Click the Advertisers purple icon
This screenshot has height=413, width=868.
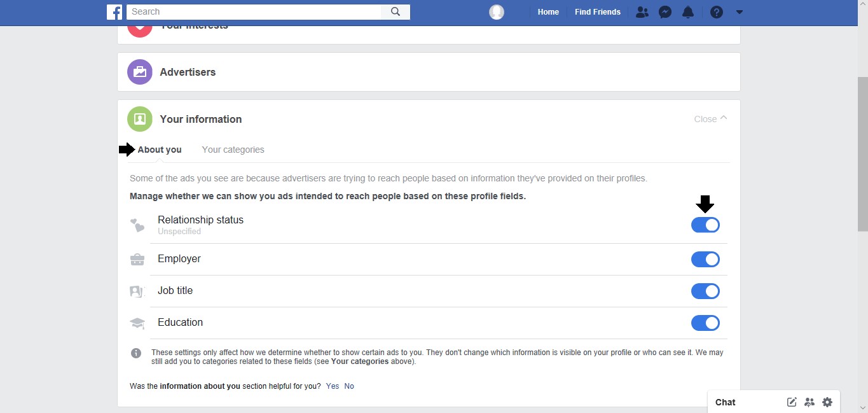(140, 72)
